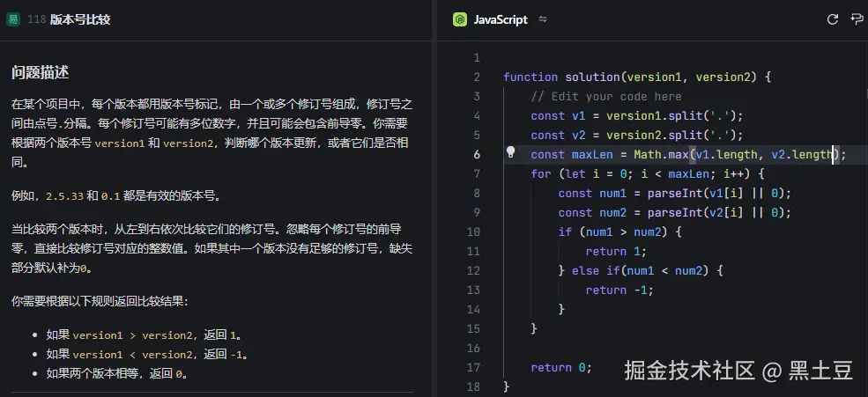Viewport: 868px width, 397px height.
Task: Click line number 6 in the gutter
Action: pos(477,155)
